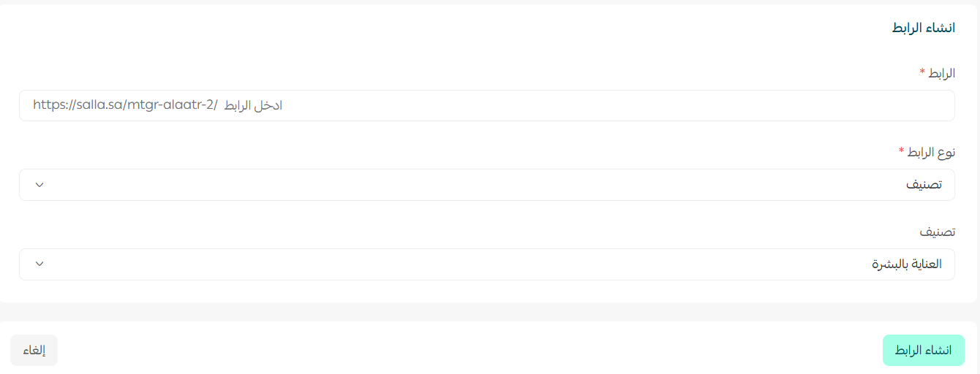Click the chevron arrow of category dropdown
Image resolution: width=980 pixels, height=374 pixels.
pyautogui.click(x=39, y=264)
